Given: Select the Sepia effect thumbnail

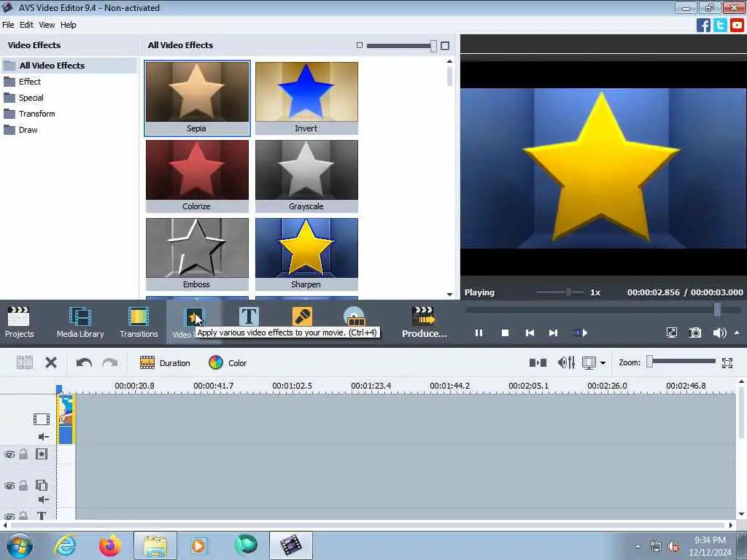Looking at the screenshot, I should click(x=197, y=98).
